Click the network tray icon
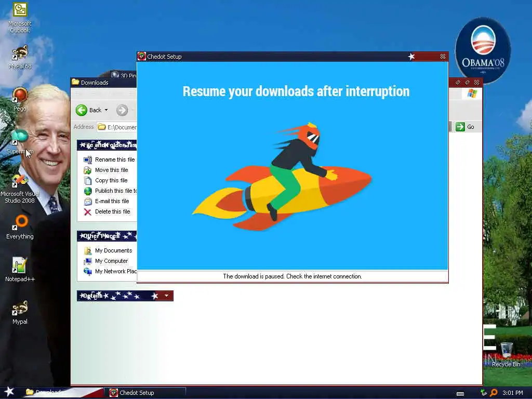This screenshot has width=532, height=399. coord(484,393)
